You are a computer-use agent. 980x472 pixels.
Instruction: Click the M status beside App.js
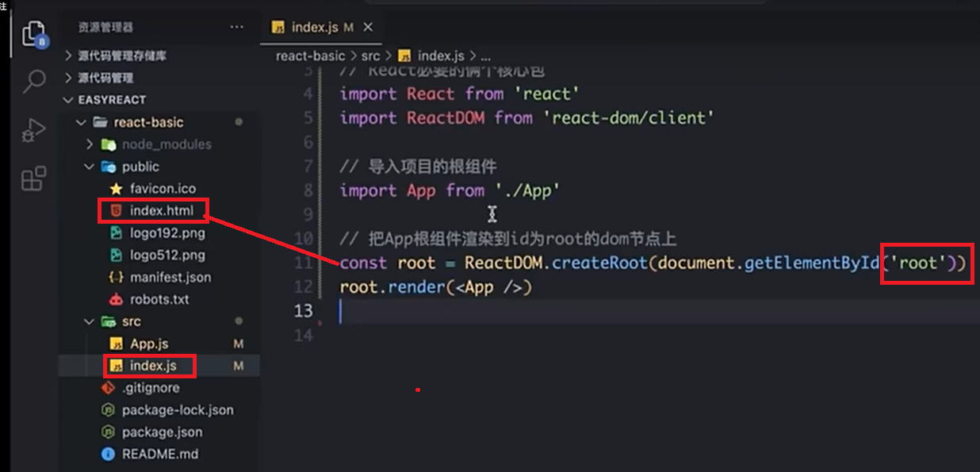[x=239, y=344]
